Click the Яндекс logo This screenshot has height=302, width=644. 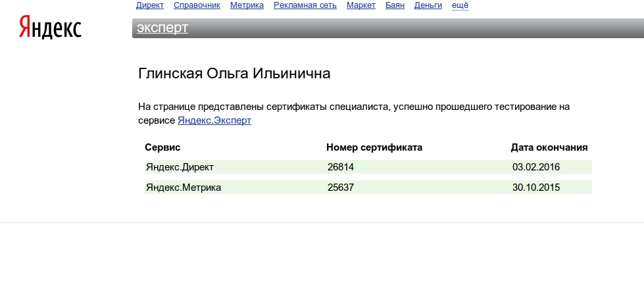pyautogui.click(x=50, y=28)
